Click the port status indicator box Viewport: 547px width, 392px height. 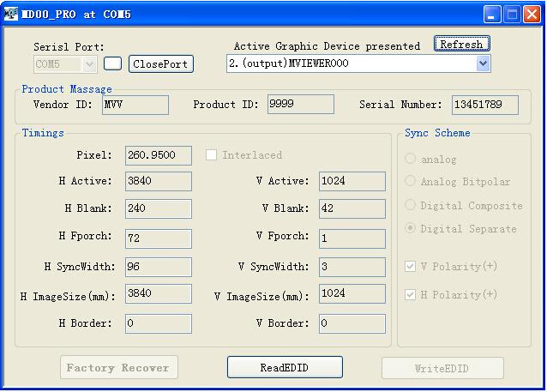[x=112, y=63]
